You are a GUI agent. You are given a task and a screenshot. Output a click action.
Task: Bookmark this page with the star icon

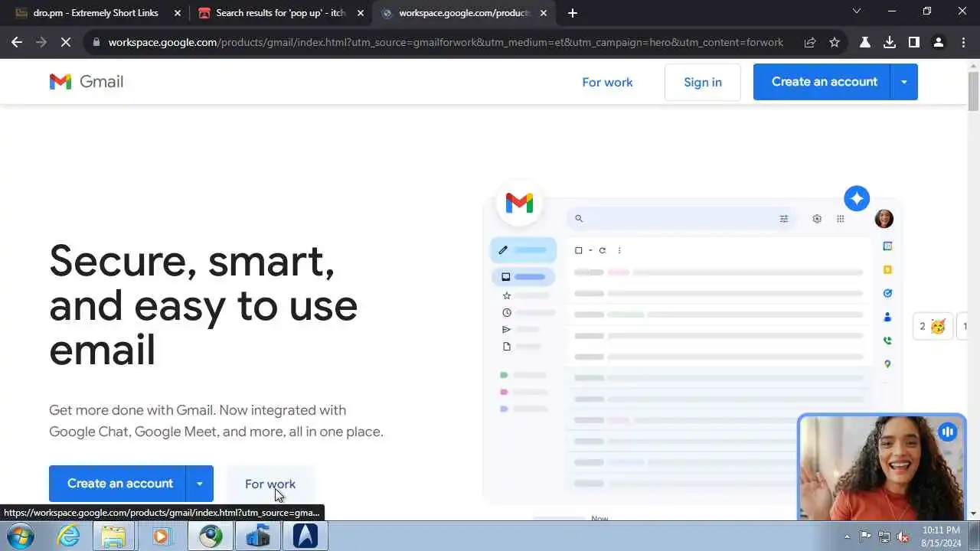click(835, 42)
